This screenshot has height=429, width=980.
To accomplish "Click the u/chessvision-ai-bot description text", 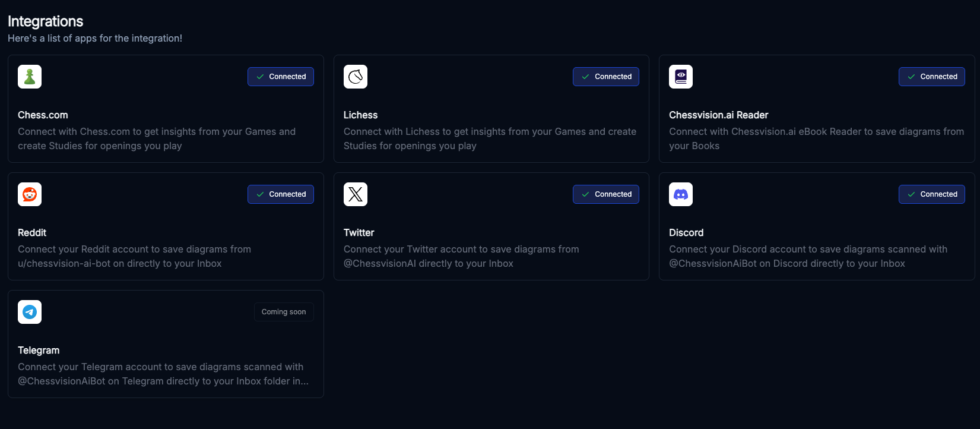I will click(135, 256).
